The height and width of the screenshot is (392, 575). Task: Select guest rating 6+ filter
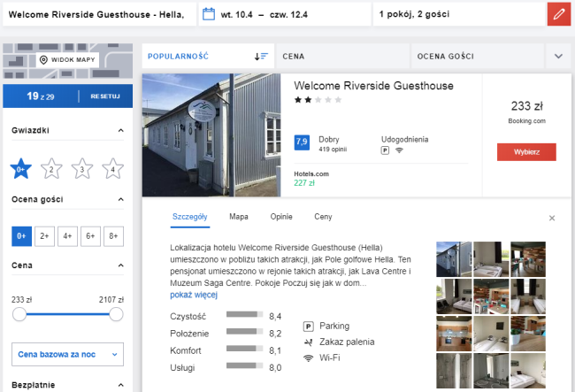click(90, 236)
